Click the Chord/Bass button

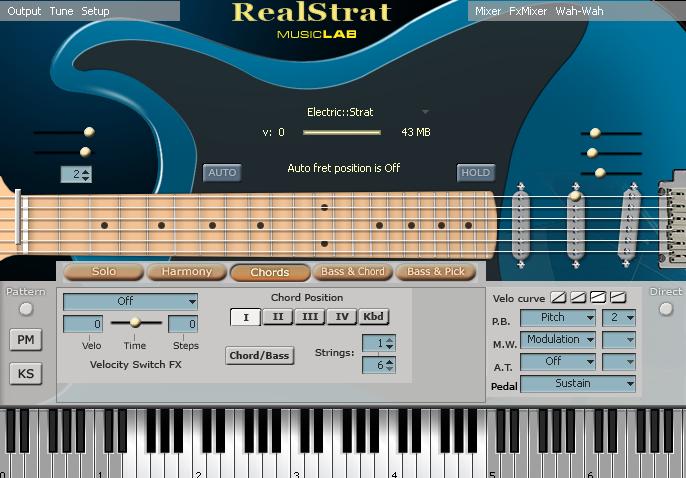(x=259, y=356)
